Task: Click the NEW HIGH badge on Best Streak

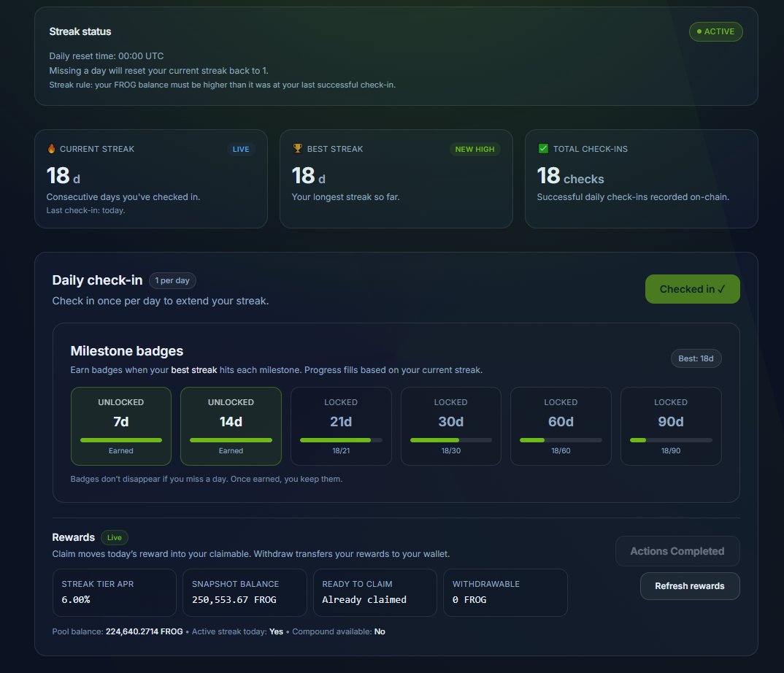Action: (474, 149)
